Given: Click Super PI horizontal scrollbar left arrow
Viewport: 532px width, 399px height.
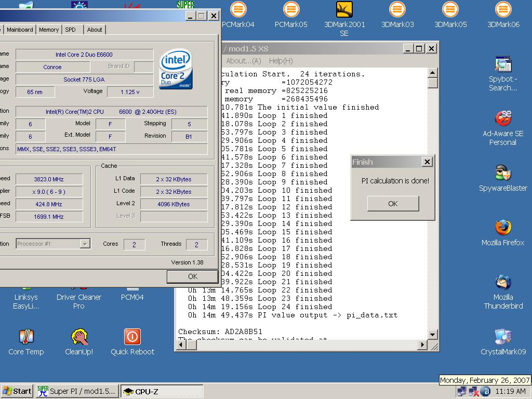Looking at the screenshot, I should 181,345.
